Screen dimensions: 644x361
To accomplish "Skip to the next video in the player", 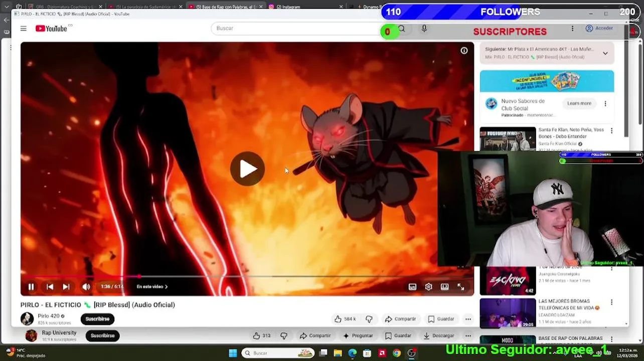I will click(x=66, y=287).
